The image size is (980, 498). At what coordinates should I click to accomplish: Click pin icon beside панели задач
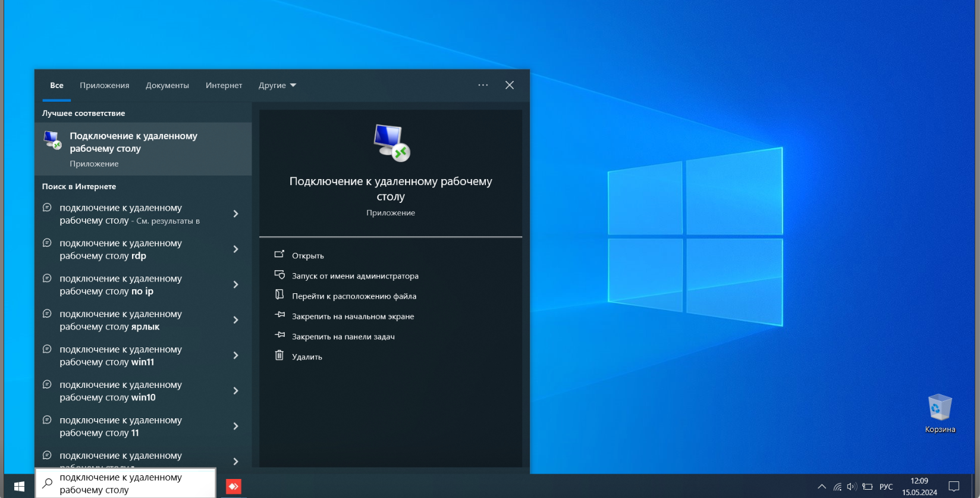pos(279,335)
